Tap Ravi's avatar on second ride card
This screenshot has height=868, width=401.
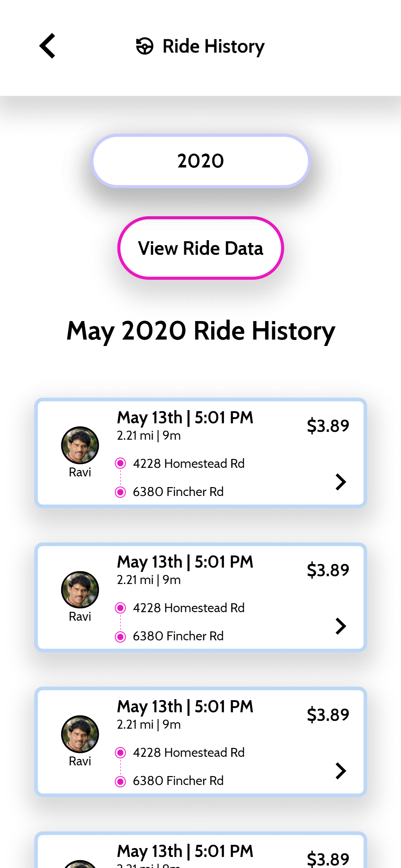click(x=80, y=590)
